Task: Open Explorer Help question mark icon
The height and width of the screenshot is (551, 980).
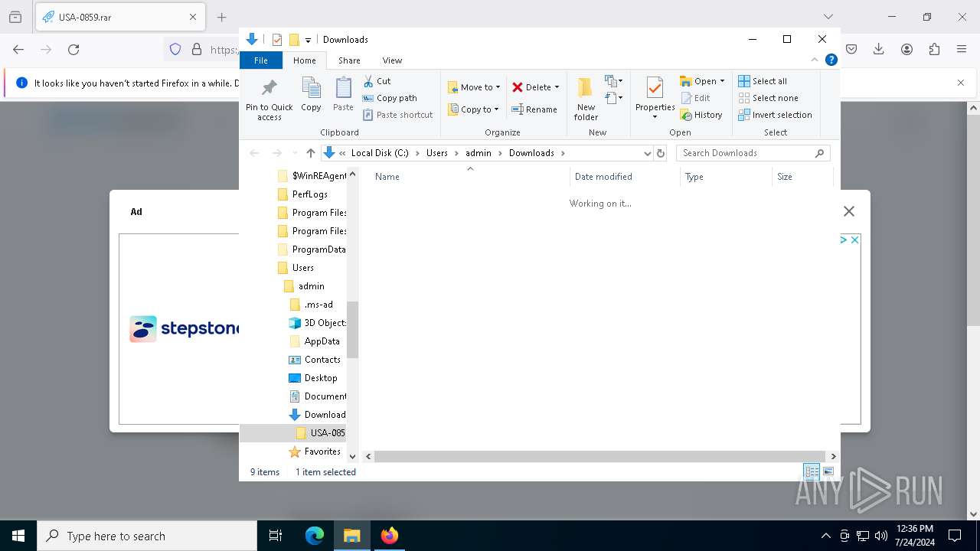Action: click(831, 60)
